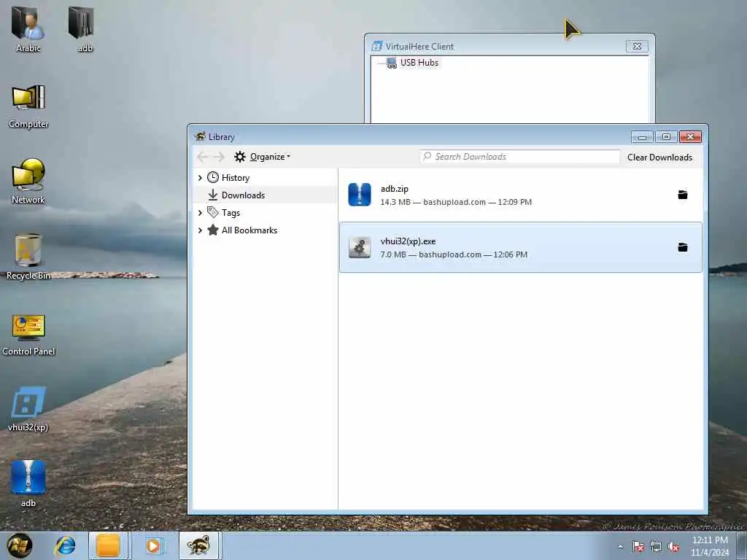Open the clock showing 12:11 PM
Viewport: 747px width, 560px height.
pos(710,546)
